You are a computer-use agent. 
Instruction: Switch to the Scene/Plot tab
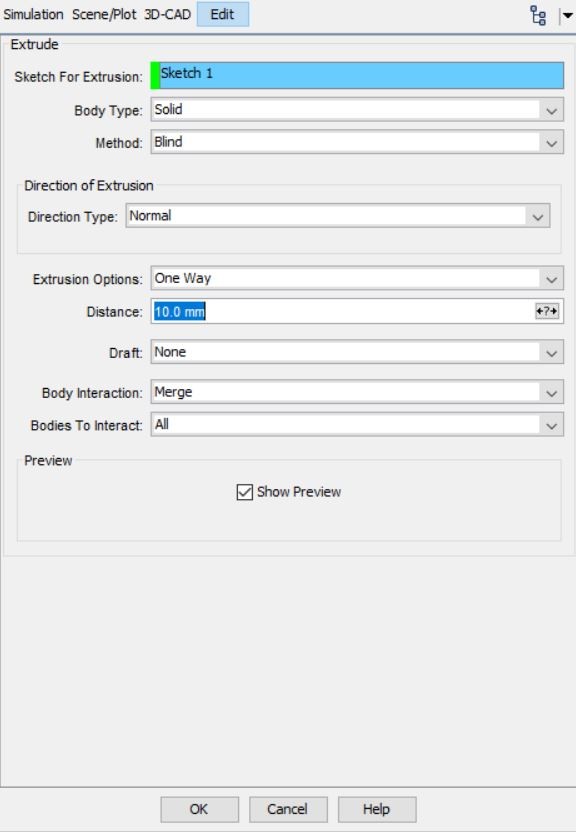(104, 14)
